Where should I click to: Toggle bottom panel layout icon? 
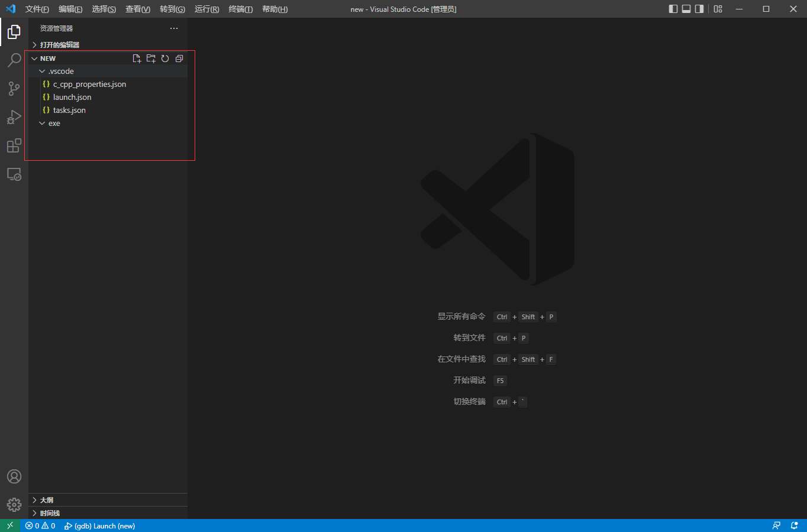[686, 9]
